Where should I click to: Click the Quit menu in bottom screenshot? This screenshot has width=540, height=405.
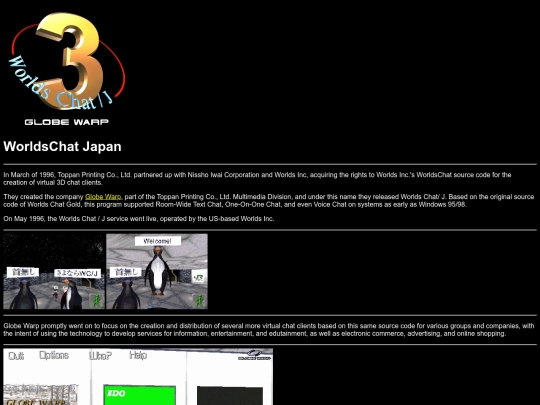[x=16, y=356]
